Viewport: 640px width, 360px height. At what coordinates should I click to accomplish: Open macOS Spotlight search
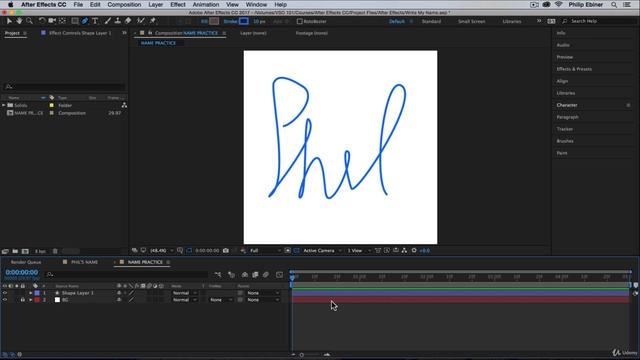[x=614, y=5]
